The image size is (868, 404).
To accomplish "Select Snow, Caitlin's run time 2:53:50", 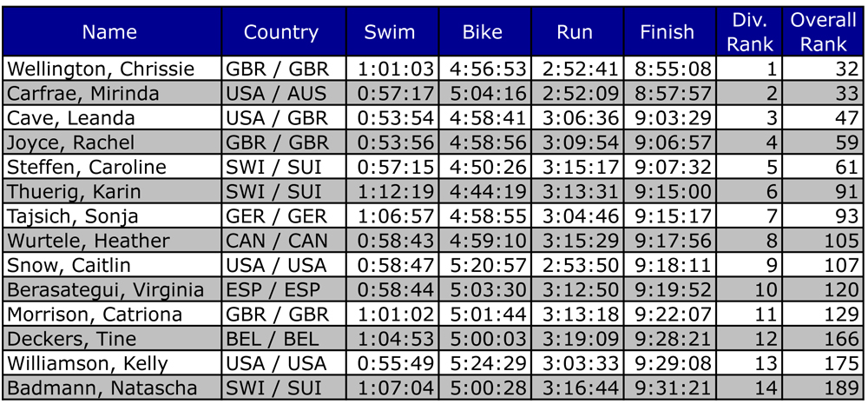I will [x=577, y=264].
